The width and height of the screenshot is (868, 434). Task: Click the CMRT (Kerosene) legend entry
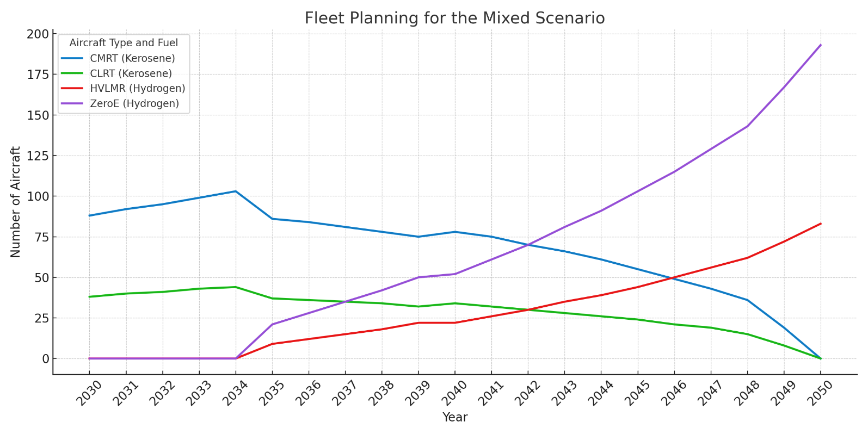tap(118, 58)
